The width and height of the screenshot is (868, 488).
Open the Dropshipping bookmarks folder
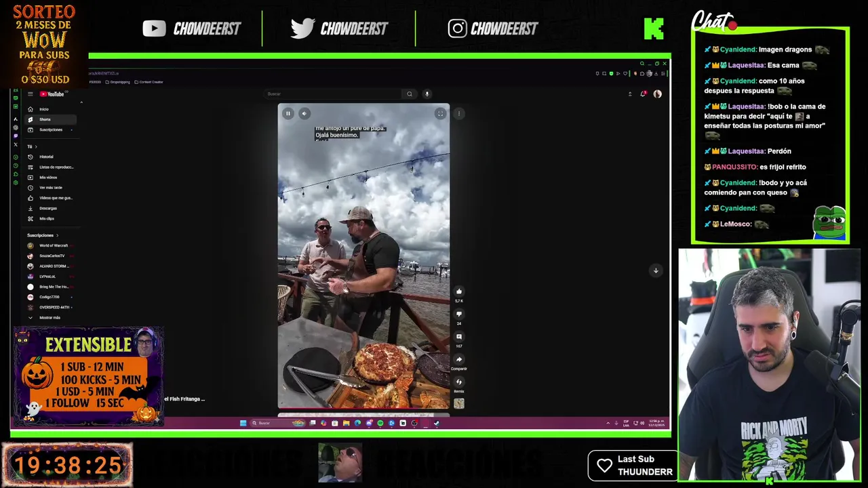pyautogui.click(x=117, y=82)
